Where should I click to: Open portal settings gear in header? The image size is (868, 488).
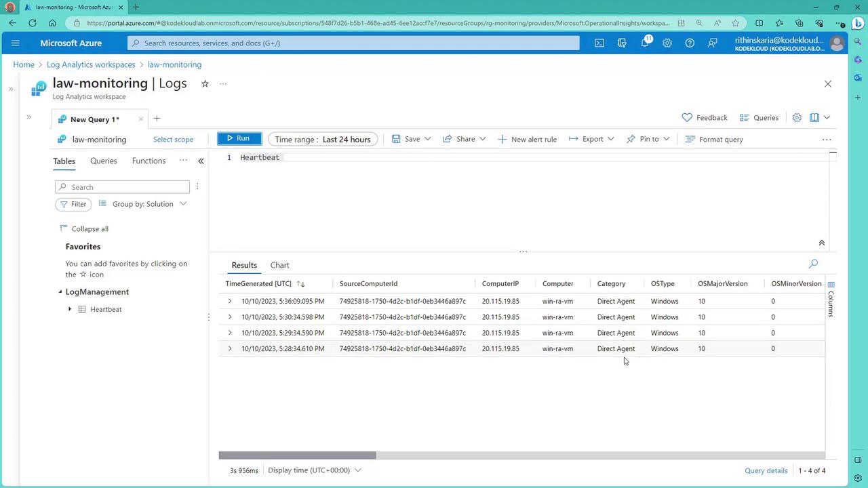tap(667, 43)
